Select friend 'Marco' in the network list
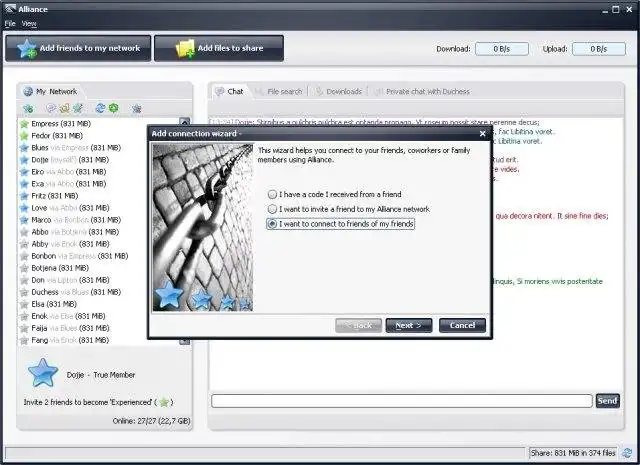The width and height of the screenshot is (640, 465). tap(71, 220)
